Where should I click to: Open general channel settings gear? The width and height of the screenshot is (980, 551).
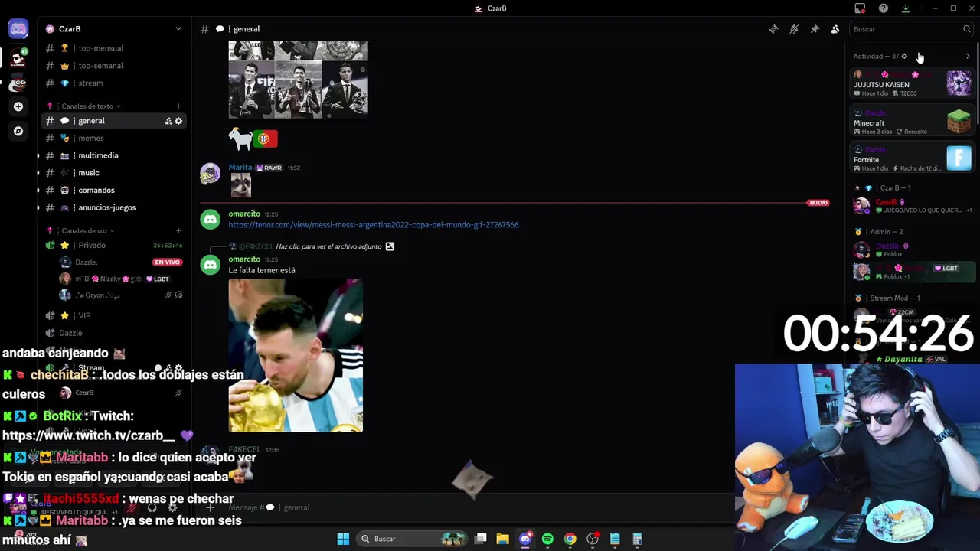coord(179,121)
